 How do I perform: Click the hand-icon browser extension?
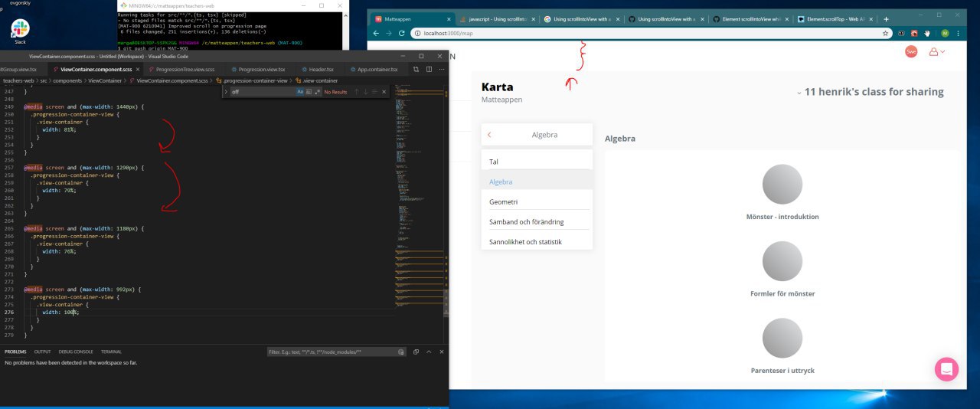pos(927,33)
